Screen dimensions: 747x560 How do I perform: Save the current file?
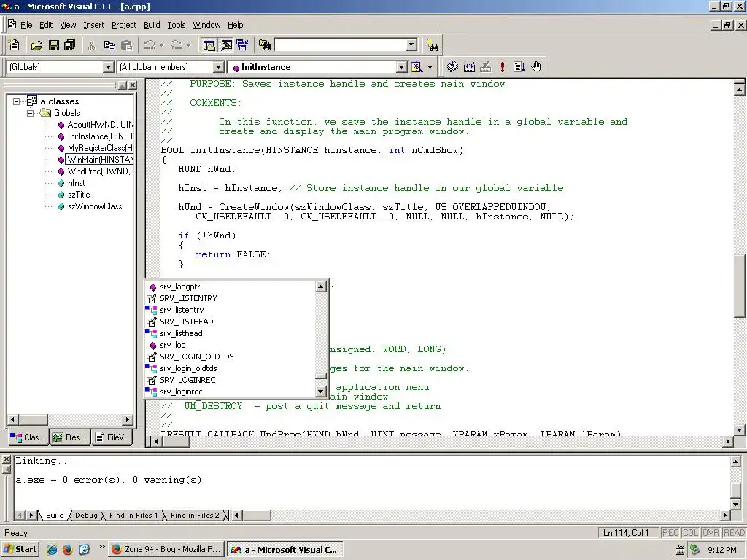(54, 45)
